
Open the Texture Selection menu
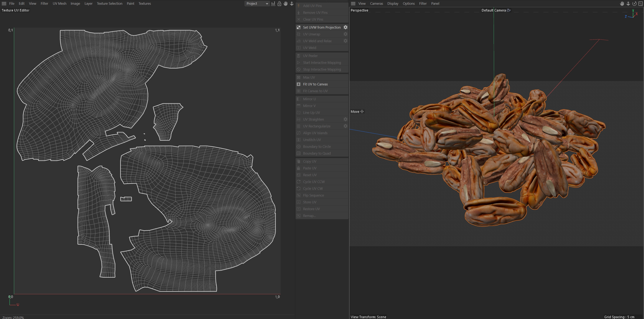click(109, 3)
